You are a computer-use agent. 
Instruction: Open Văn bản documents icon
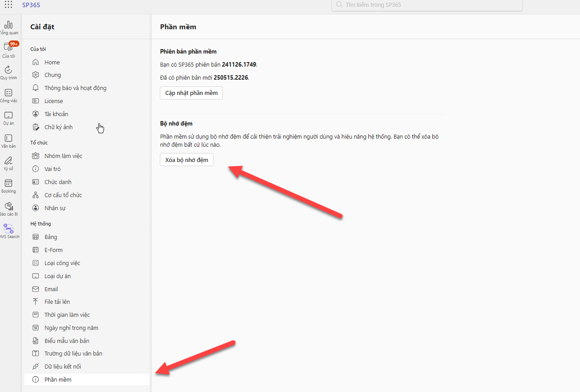click(9, 140)
